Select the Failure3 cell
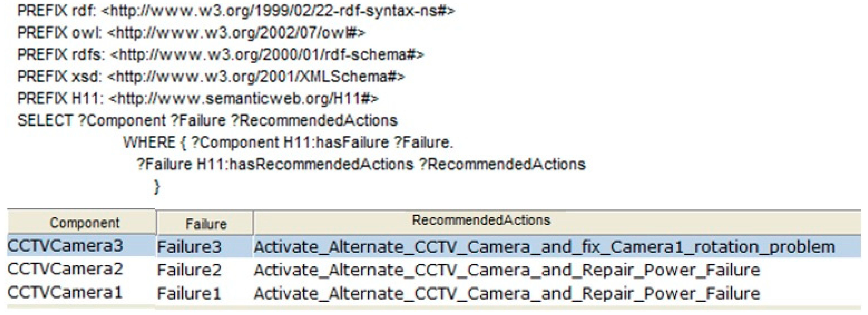Image resolution: width=868 pixels, height=315 pixels. click(189, 247)
